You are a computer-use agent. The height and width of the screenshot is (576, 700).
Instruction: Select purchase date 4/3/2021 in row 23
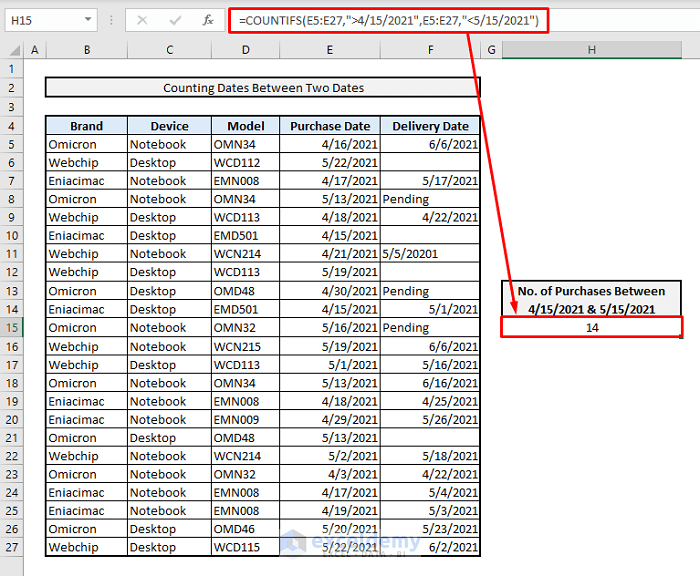pos(330,474)
